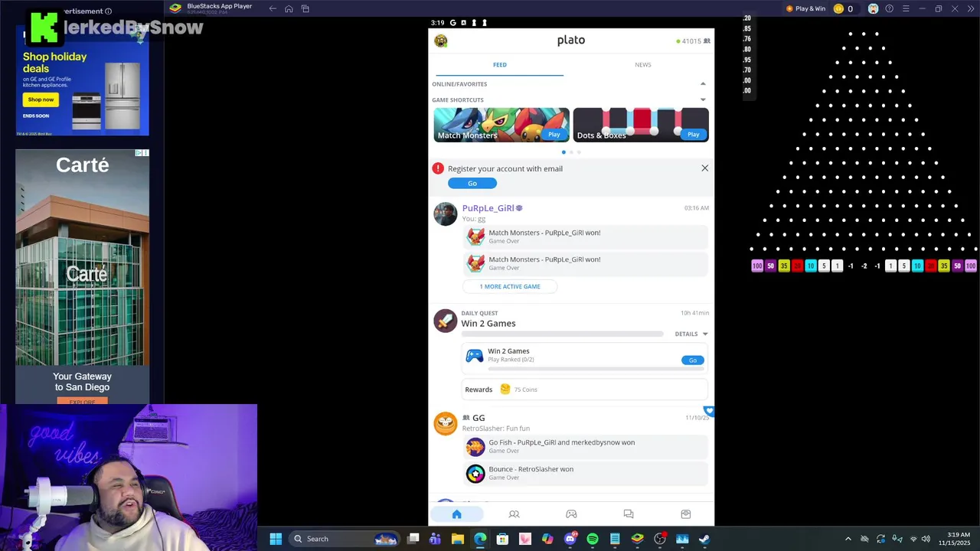The width and height of the screenshot is (980, 551).
Task: Expand Daily Quest DETAILS
Action: pos(691,334)
